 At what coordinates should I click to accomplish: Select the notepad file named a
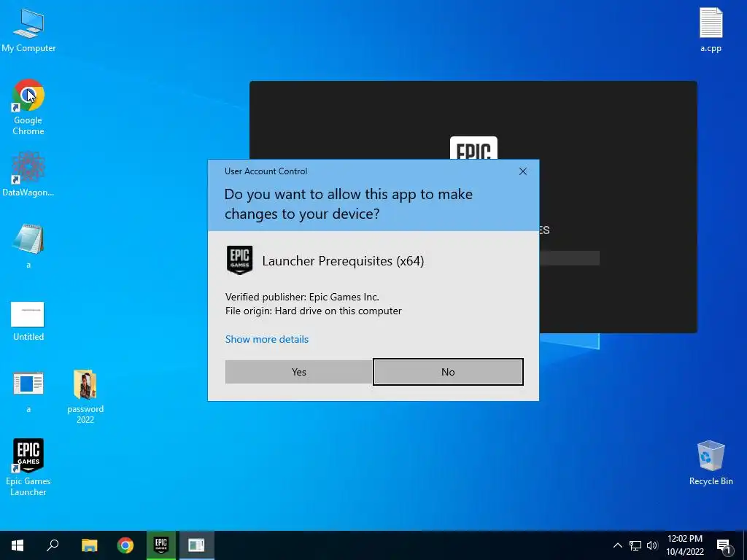[28, 246]
